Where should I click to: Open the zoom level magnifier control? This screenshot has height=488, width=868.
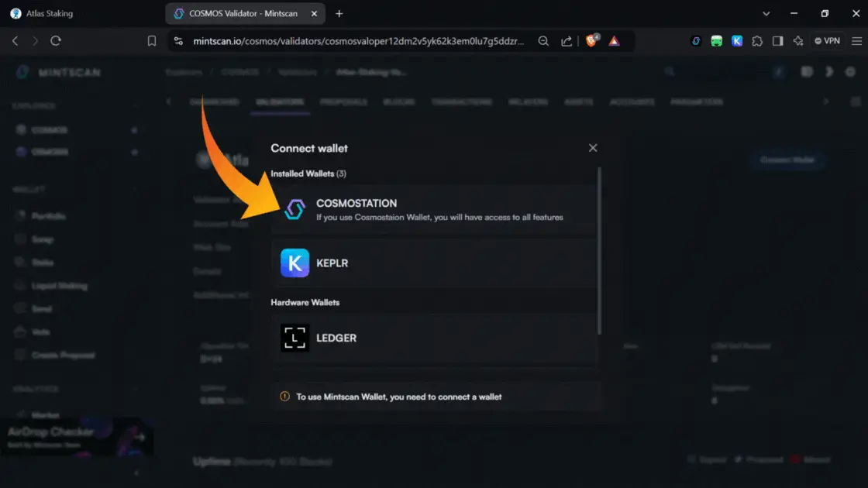(x=544, y=41)
